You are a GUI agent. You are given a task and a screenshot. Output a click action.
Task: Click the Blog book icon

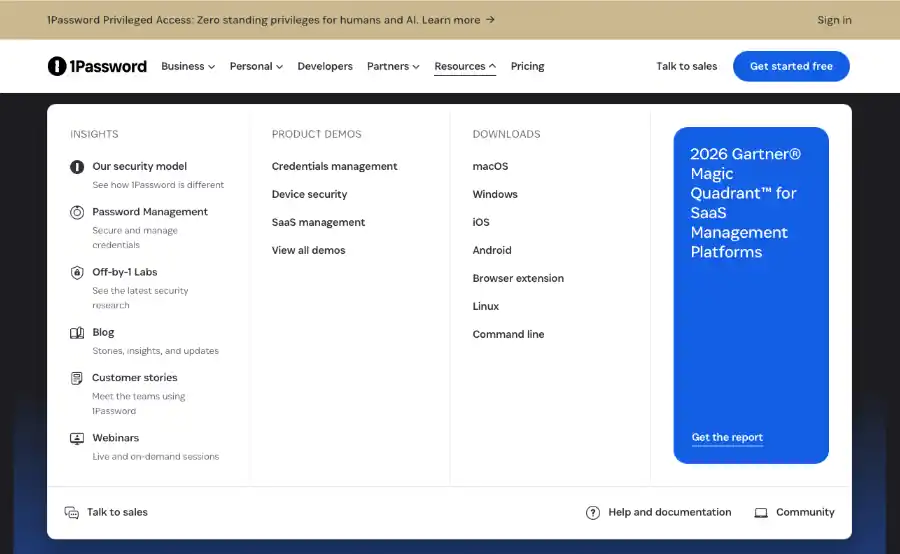coord(77,333)
